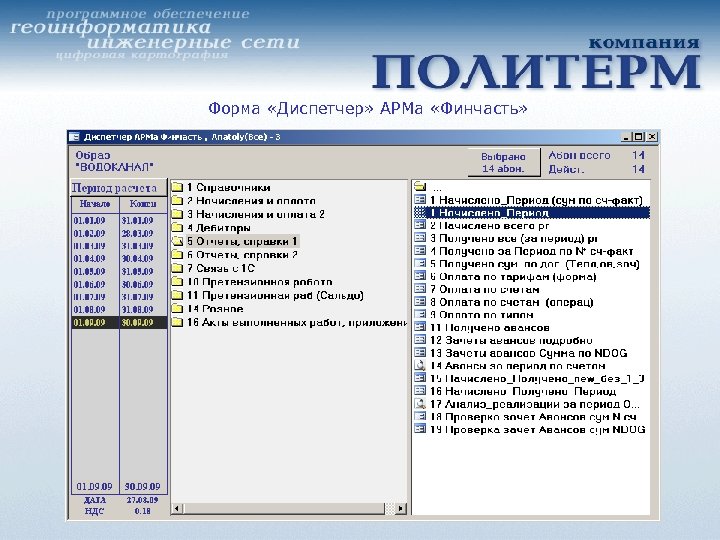The image size is (720, 540).
Task: Open folder icon of 1 Справочники
Action: (177, 187)
